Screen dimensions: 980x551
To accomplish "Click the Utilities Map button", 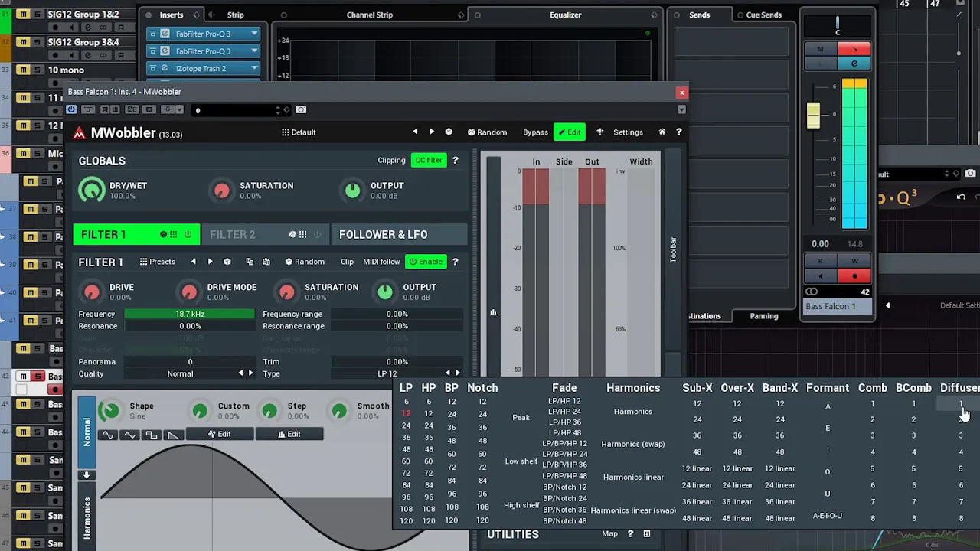I will pyautogui.click(x=609, y=534).
